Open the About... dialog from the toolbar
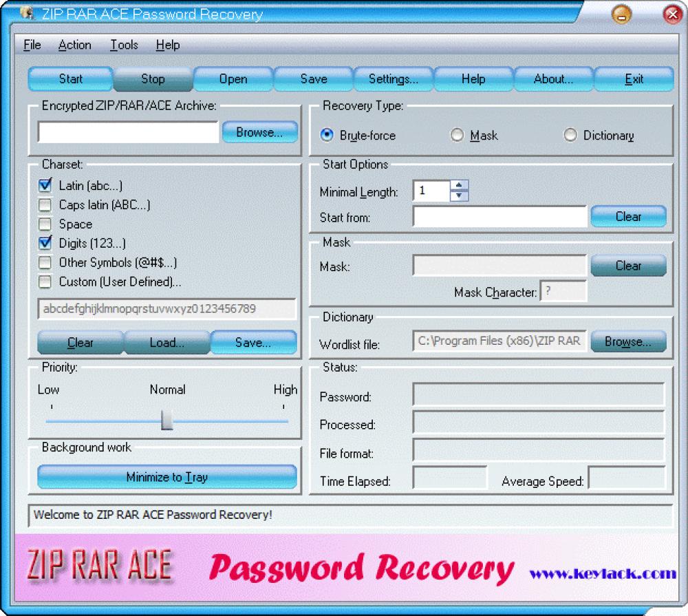The image size is (688, 616). [x=553, y=78]
